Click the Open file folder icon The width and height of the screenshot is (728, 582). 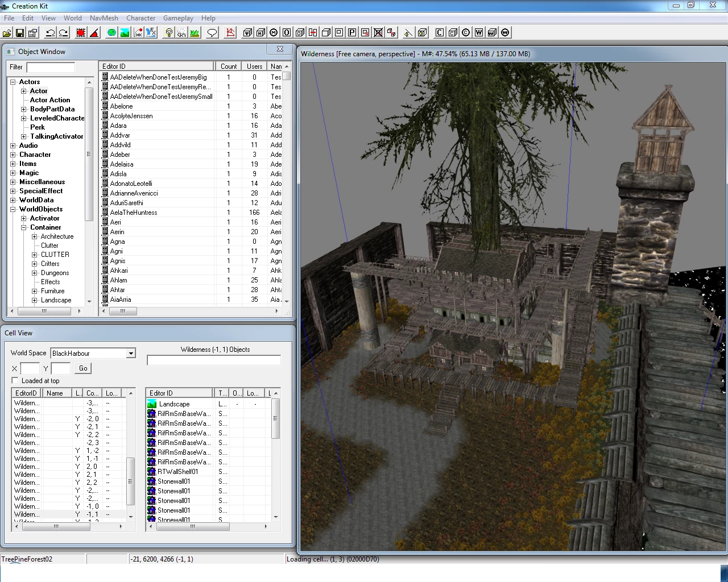(8, 33)
